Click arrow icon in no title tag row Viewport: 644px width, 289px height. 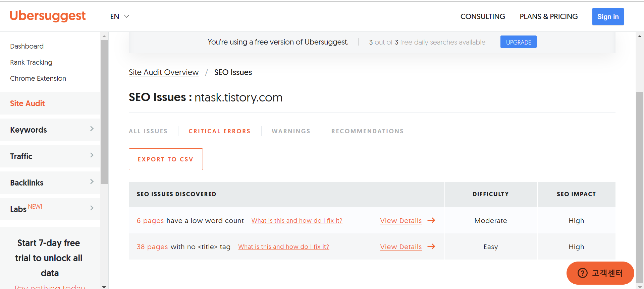tap(431, 246)
